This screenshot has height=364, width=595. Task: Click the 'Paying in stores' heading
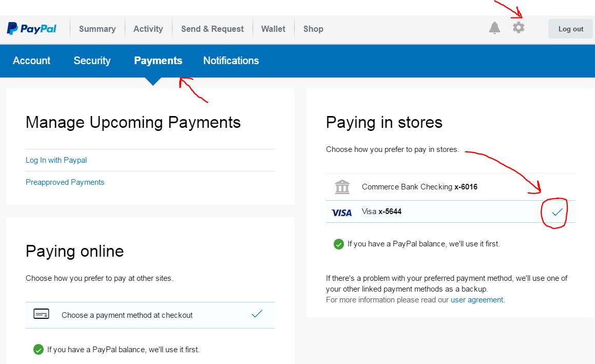click(x=384, y=123)
